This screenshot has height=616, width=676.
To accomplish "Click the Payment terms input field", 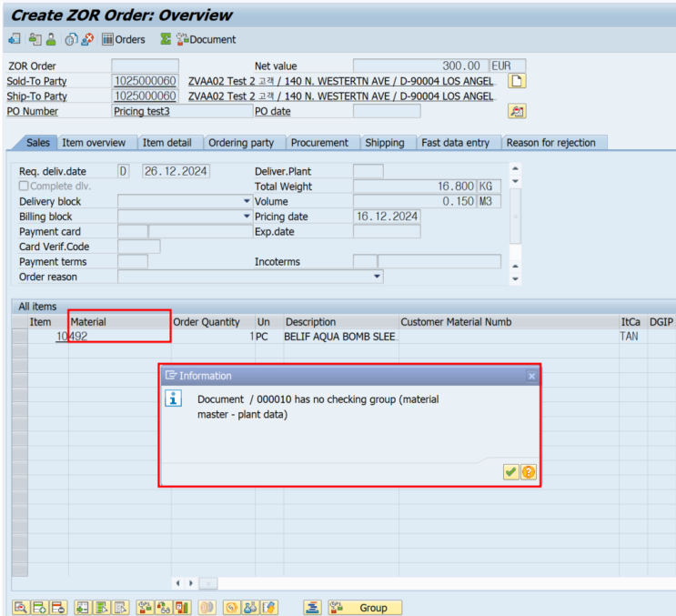I will 133,262.
